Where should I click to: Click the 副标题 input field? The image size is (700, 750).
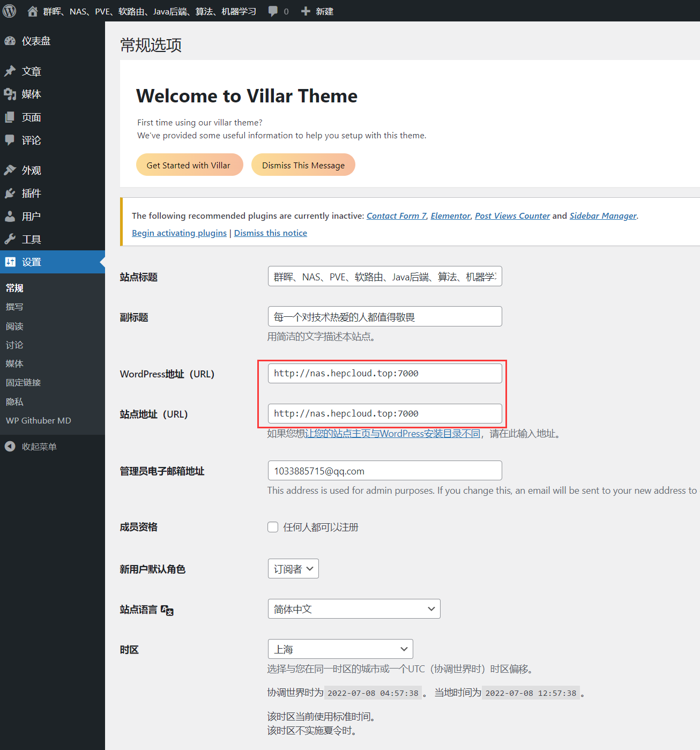click(385, 316)
